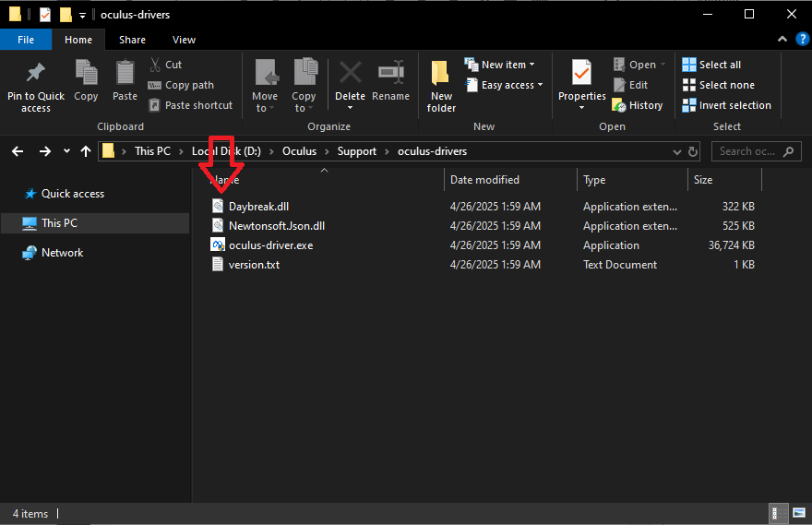
Task: Select the oculus-driver.exe file
Action: click(271, 245)
